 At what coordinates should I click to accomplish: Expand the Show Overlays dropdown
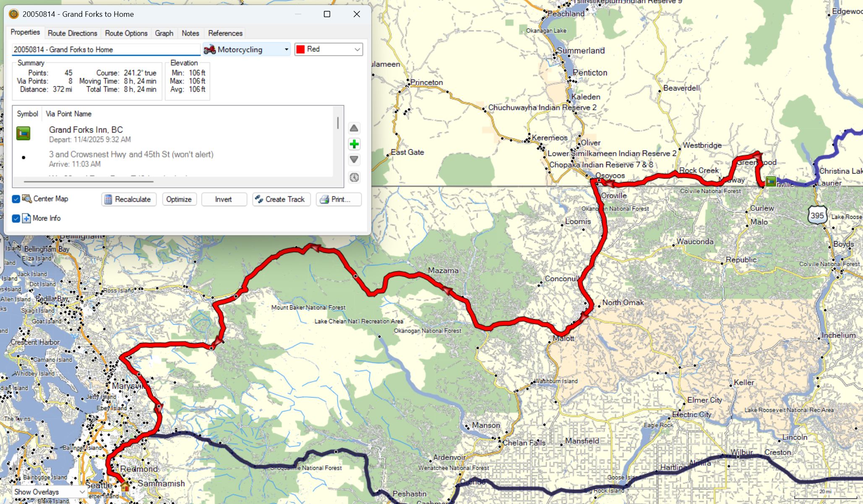pos(50,492)
